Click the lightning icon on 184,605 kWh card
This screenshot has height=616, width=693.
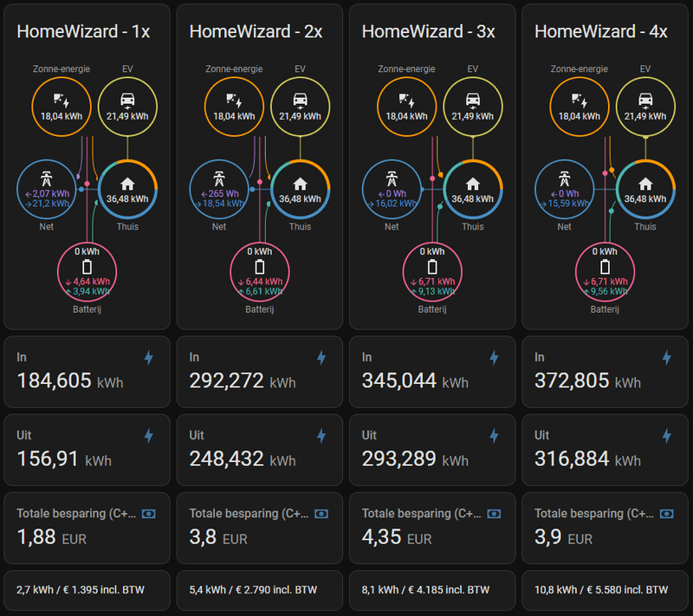point(149,357)
